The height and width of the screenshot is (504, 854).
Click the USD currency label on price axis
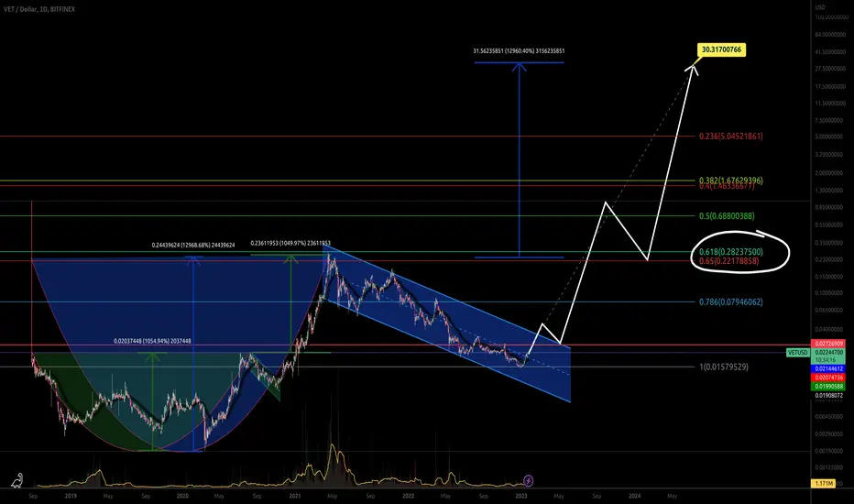point(820,7)
